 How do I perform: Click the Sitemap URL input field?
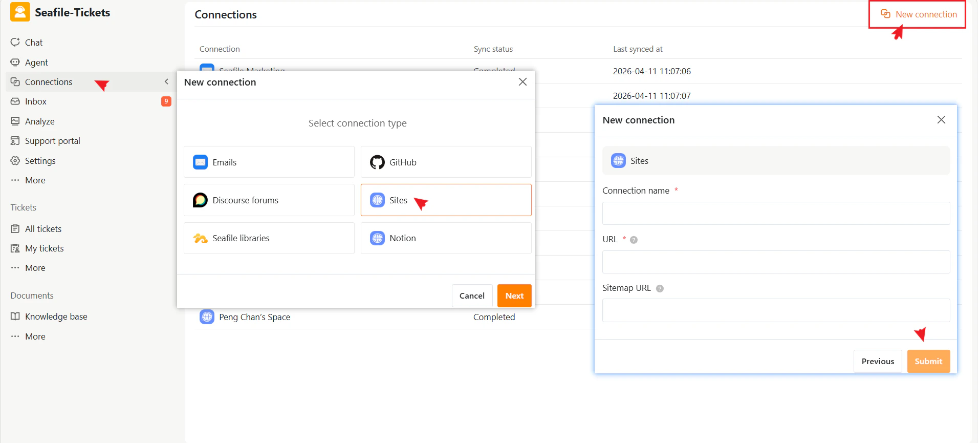coord(776,310)
